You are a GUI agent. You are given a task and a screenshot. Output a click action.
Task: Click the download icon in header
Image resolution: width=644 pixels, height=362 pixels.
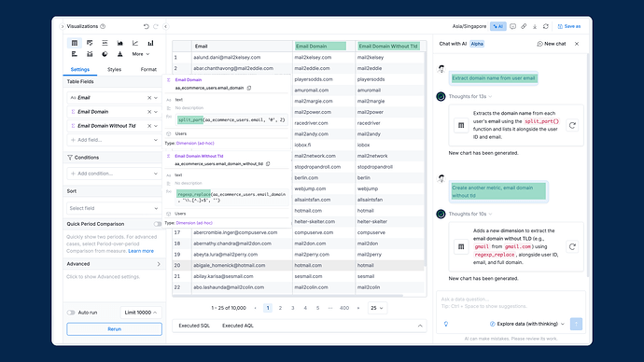pos(535,26)
